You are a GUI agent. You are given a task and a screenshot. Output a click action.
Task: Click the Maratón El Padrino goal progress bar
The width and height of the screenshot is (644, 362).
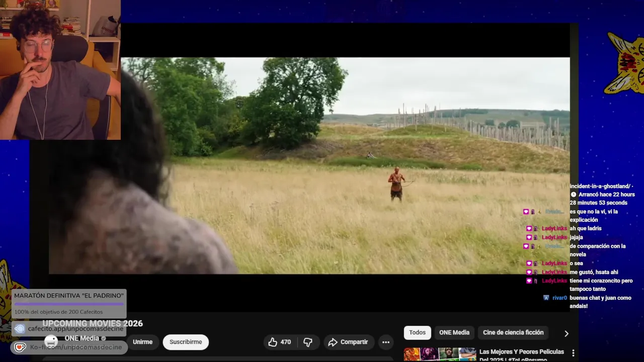coord(69,304)
